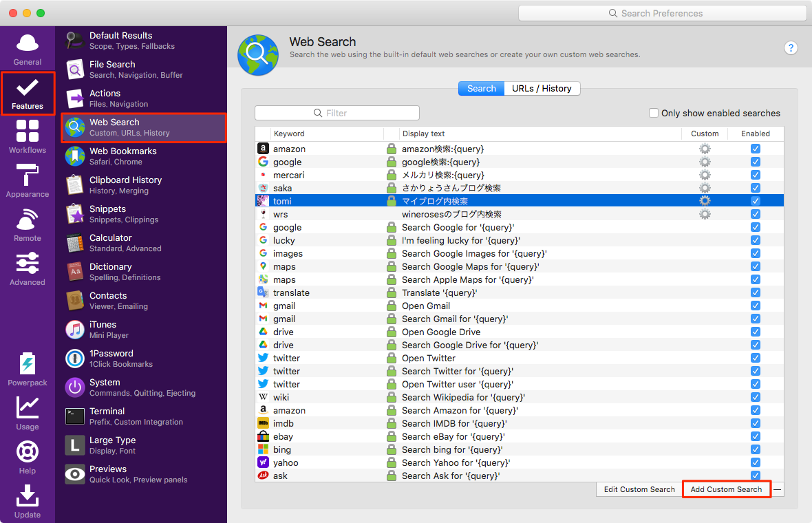
Task: Select the ebay keyword row
Action: tap(520, 436)
